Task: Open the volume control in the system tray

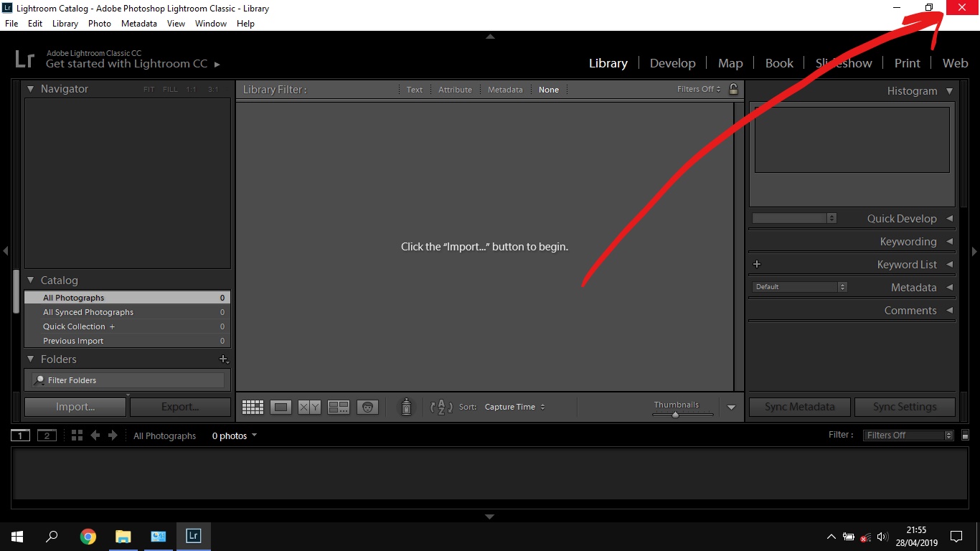Action: point(882,537)
